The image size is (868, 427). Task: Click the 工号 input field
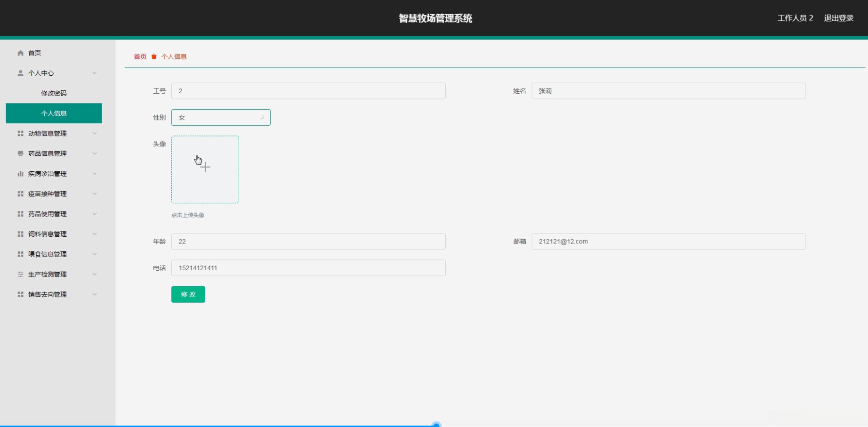(308, 91)
